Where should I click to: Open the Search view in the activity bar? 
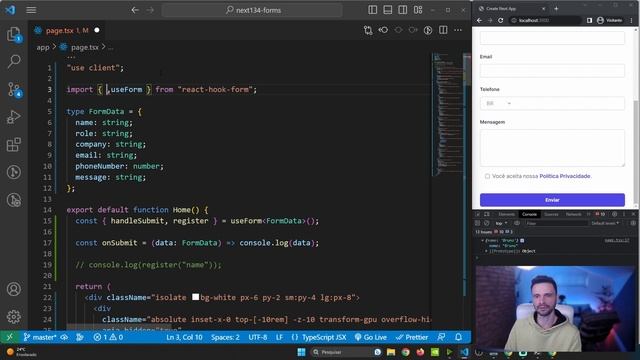pos(14,62)
